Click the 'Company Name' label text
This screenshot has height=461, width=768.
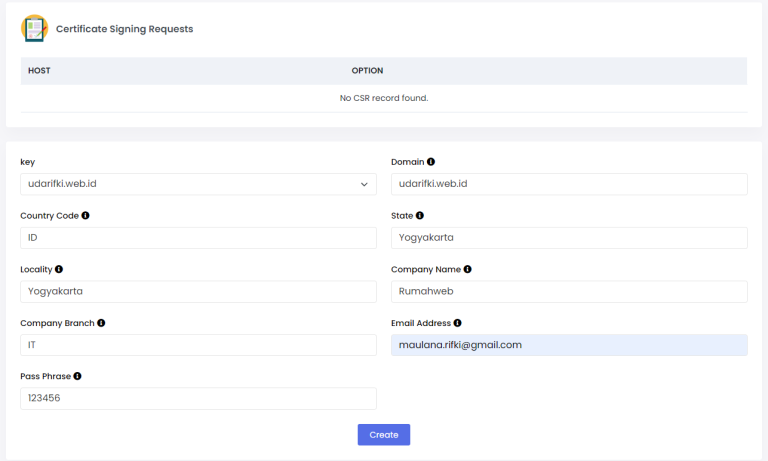click(426, 269)
